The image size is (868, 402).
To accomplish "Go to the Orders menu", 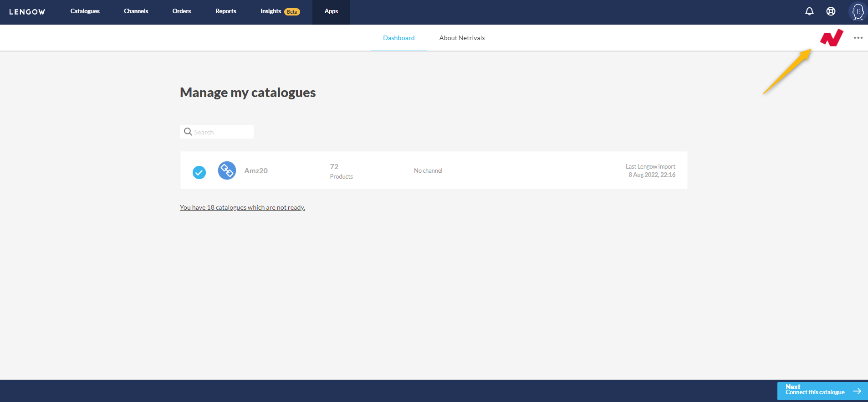I will pyautogui.click(x=181, y=11).
